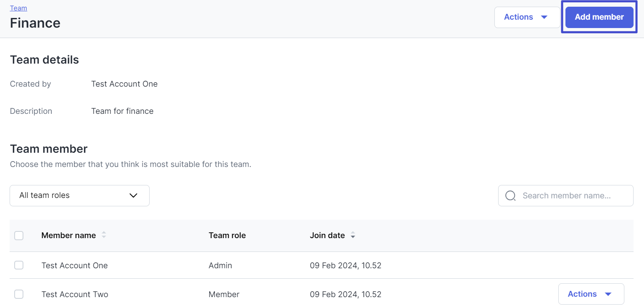Open the All team roles dropdown
The image size is (644, 308).
tap(79, 195)
